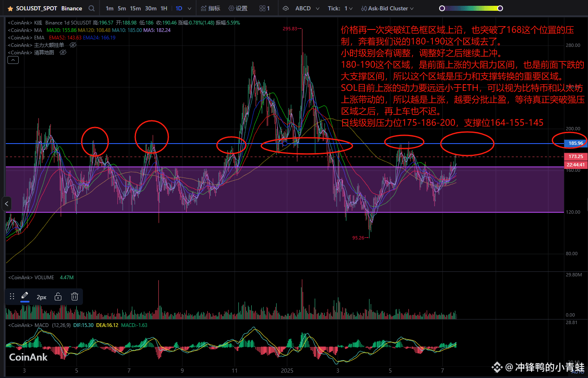The height and width of the screenshot is (378, 588).
Task: Open the ABCD dropdown
Action: click(307, 8)
